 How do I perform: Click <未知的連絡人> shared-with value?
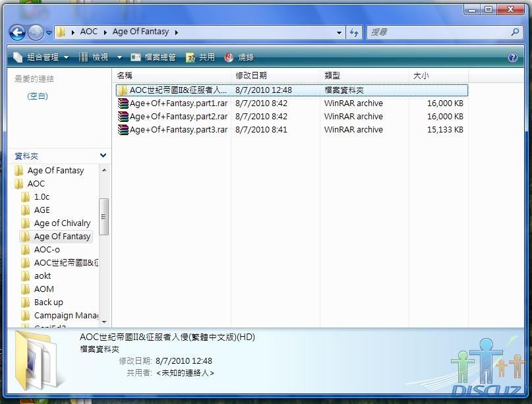[185, 373]
